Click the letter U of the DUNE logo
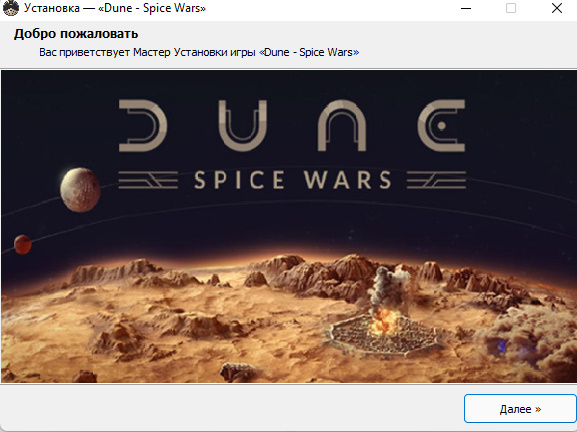Viewport: 577px width, 432px height. pyautogui.click(x=243, y=125)
